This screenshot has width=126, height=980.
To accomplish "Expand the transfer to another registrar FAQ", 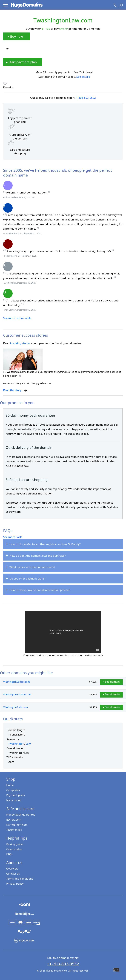I will (63, 544).
